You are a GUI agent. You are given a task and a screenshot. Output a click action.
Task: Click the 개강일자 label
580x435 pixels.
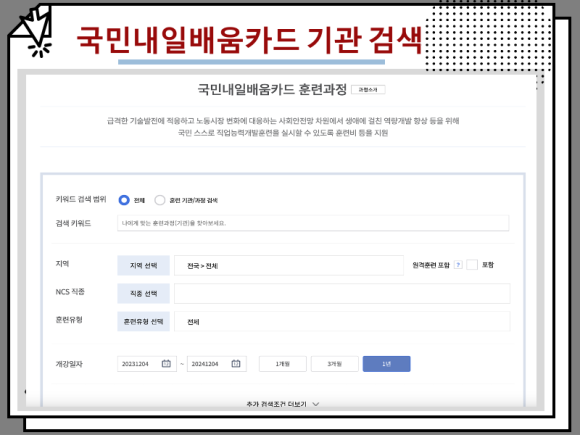[69, 364]
